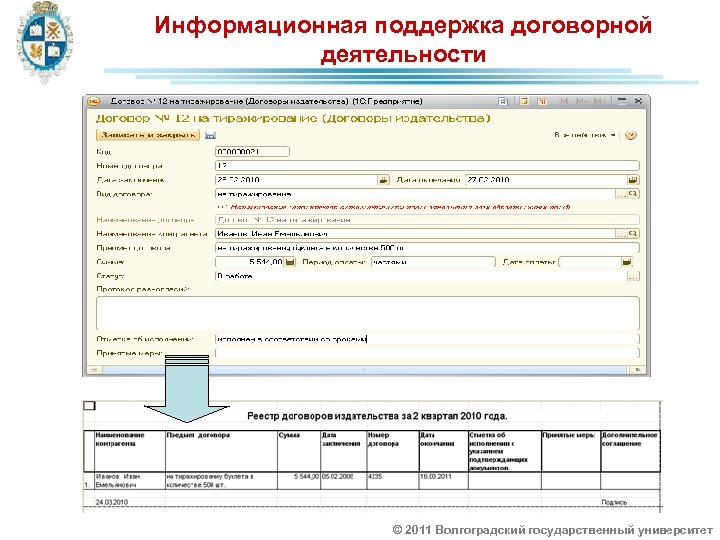Click the date 24.03.2010 below the table
The image size is (720, 540).
tap(112, 502)
